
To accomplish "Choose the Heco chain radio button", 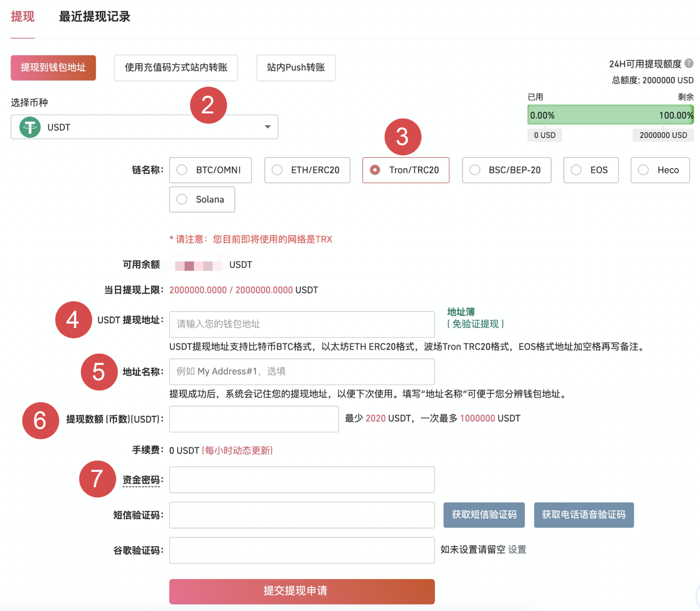I will [660, 170].
